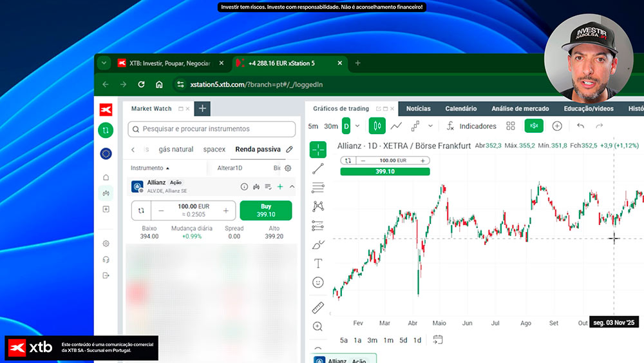
Task: Set chart range to 5a
Action: click(x=344, y=340)
